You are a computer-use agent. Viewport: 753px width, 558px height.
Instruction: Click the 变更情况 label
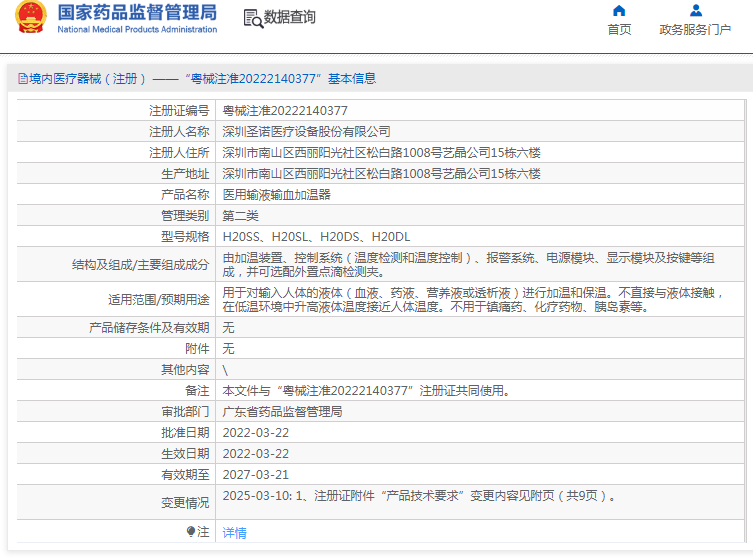pyautogui.click(x=185, y=503)
